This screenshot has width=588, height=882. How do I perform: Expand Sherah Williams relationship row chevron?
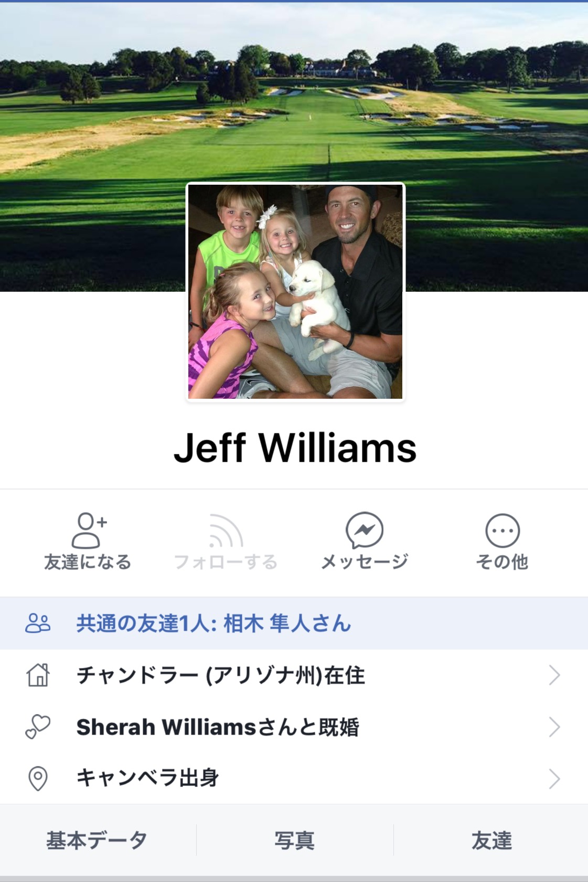click(x=554, y=727)
